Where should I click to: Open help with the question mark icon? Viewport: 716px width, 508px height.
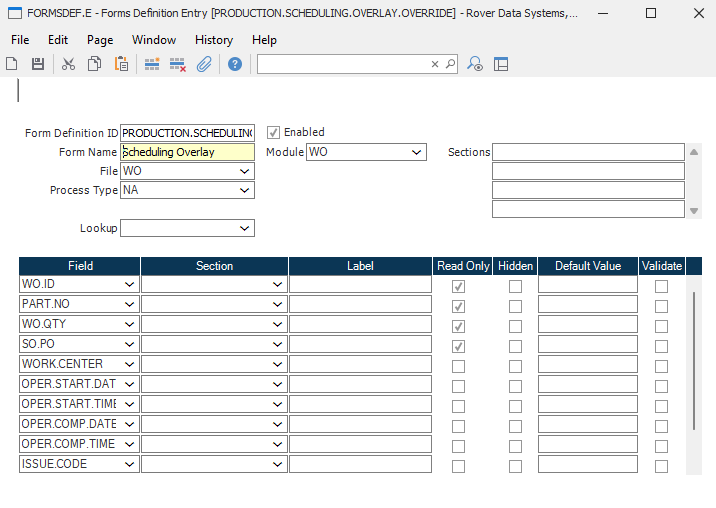[235, 64]
